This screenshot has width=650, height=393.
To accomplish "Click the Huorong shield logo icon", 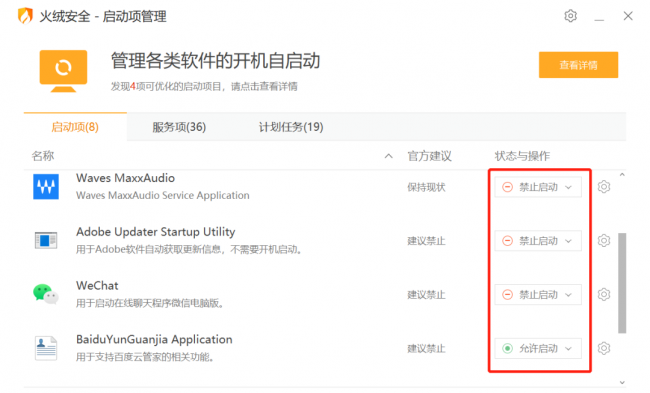I will [x=25, y=16].
